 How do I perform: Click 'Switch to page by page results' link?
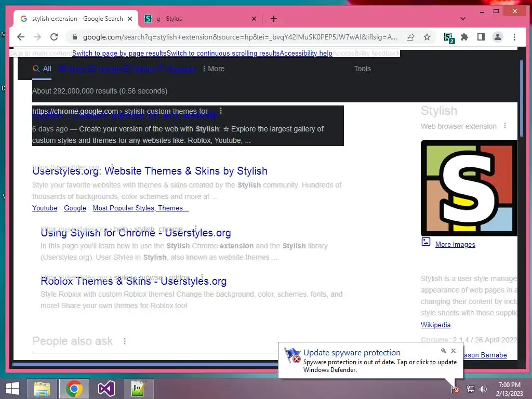tap(119, 54)
